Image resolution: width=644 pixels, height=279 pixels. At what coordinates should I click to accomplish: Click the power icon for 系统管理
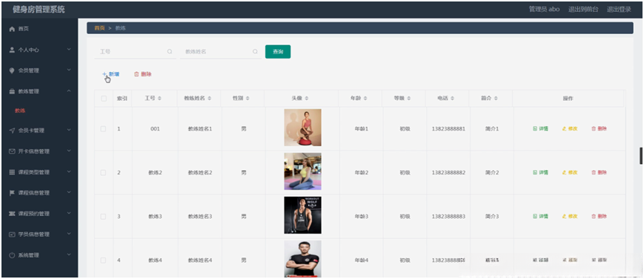(x=12, y=255)
